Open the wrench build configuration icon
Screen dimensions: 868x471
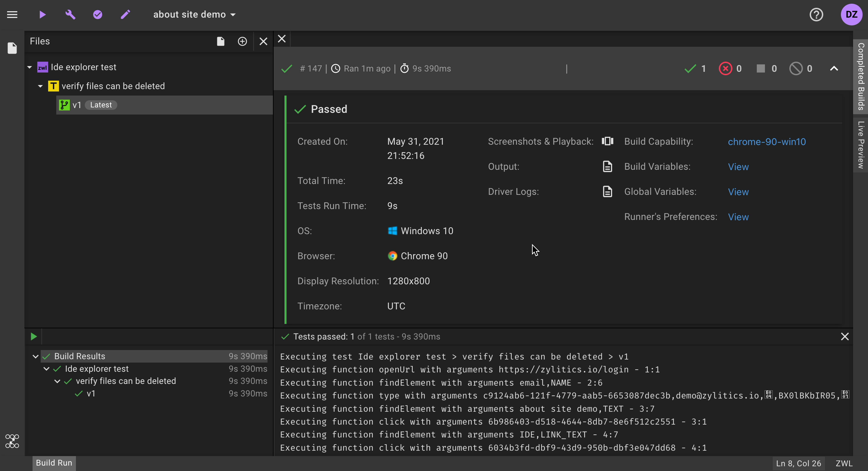(x=70, y=15)
